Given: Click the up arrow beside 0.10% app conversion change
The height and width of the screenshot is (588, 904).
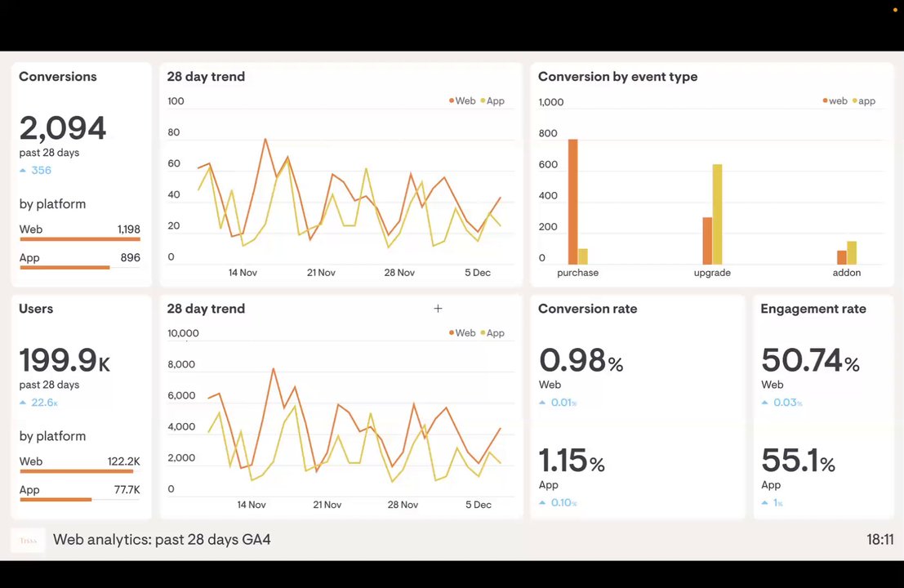Looking at the screenshot, I should (542, 503).
